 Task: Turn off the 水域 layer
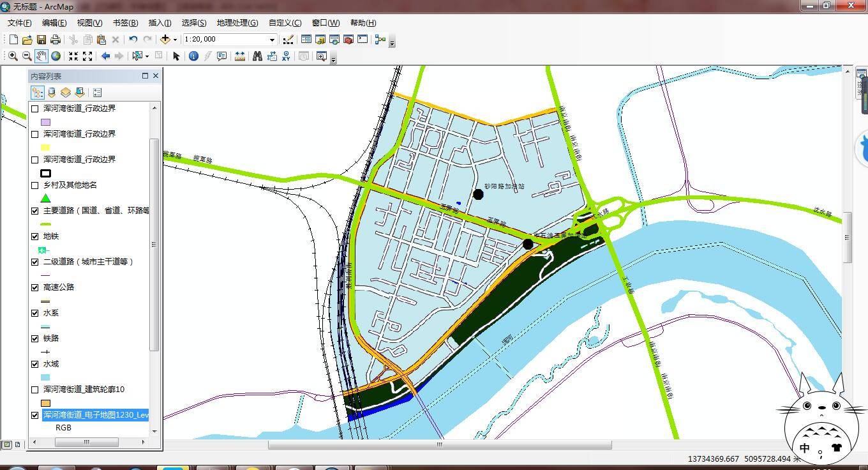pyautogui.click(x=35, y=364)
